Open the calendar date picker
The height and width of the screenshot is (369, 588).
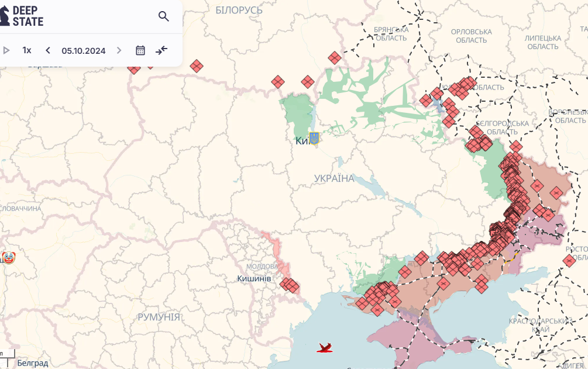[140, 50]
